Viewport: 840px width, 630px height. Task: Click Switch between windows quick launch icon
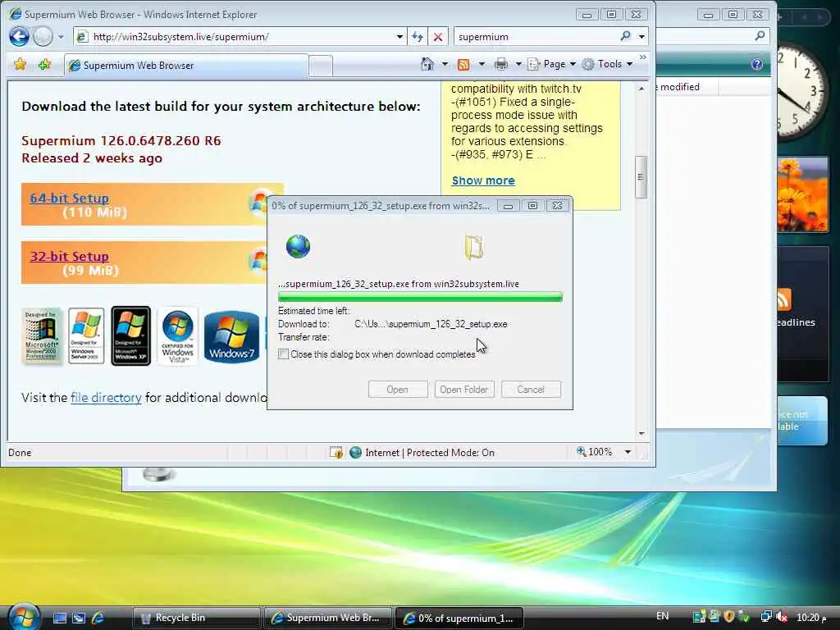(x=79, y=618)
